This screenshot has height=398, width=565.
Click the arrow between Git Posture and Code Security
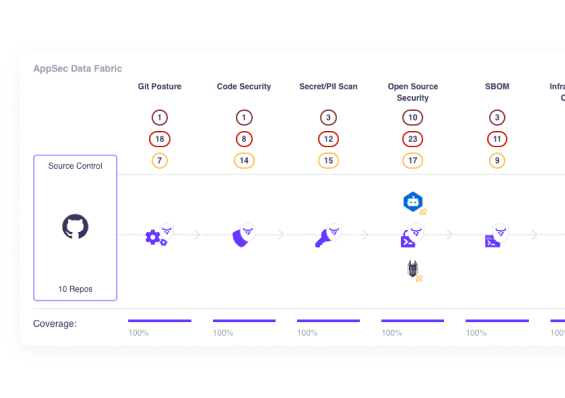point(196,235)
